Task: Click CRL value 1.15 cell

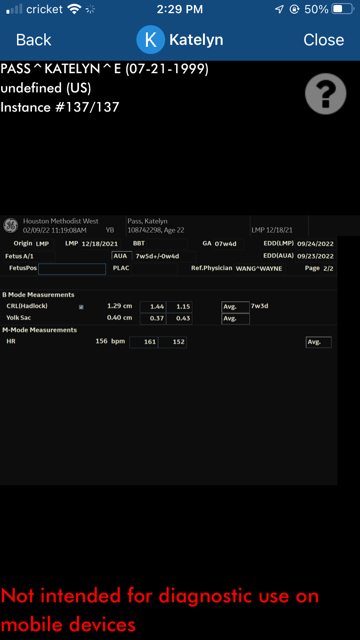Action: click(179, 307)
